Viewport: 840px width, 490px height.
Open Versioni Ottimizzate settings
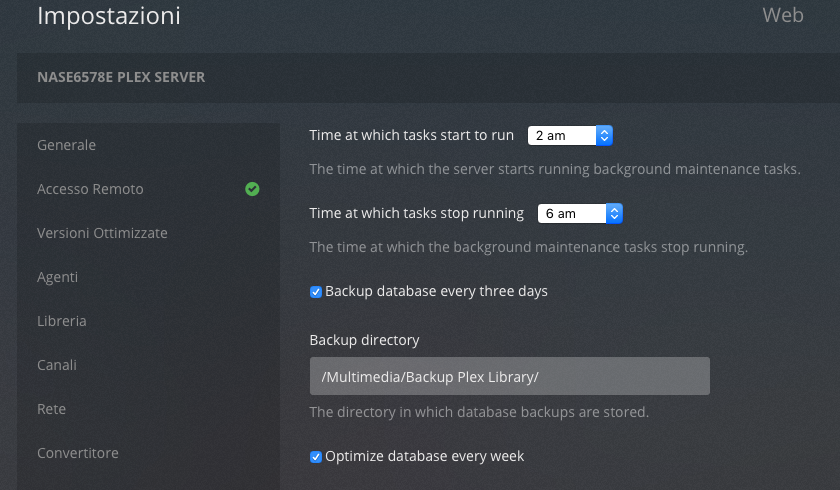(102, 233)
